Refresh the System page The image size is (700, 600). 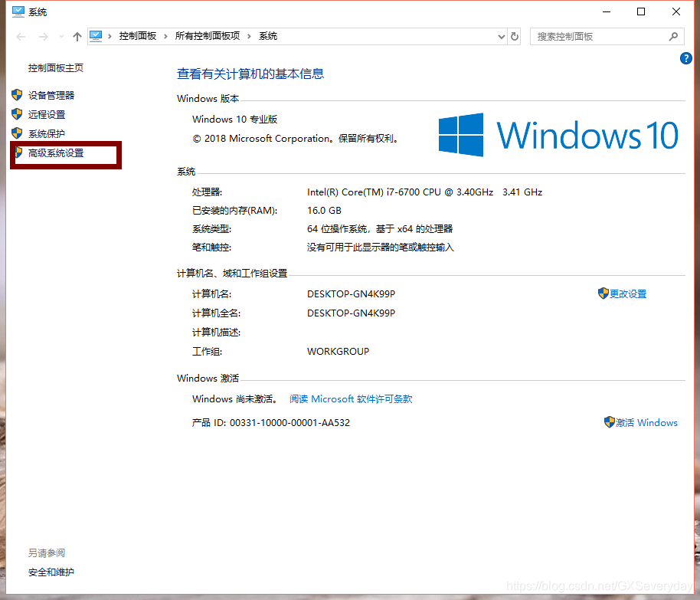pyautogui.click(x=515, y=36)
